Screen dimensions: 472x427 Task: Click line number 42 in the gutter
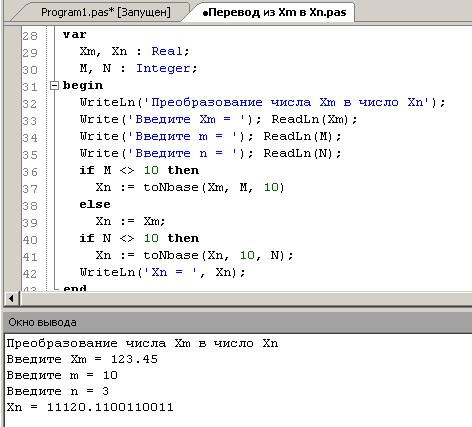pos(30,274)
